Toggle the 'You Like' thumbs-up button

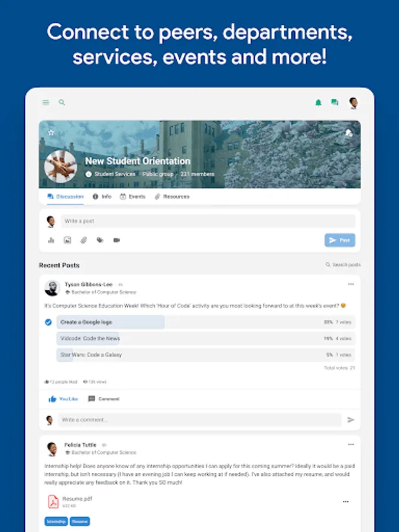tap(63, 399)
